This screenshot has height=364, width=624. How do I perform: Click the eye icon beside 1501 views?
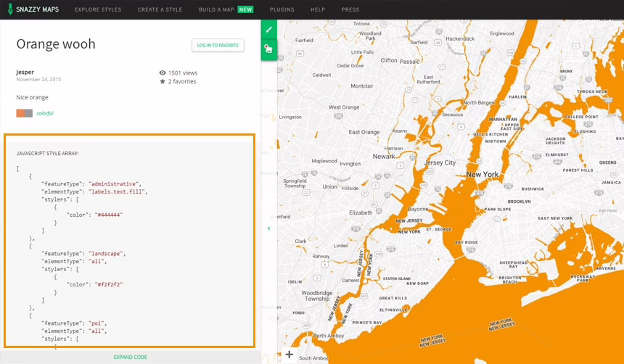coord(163,73)
